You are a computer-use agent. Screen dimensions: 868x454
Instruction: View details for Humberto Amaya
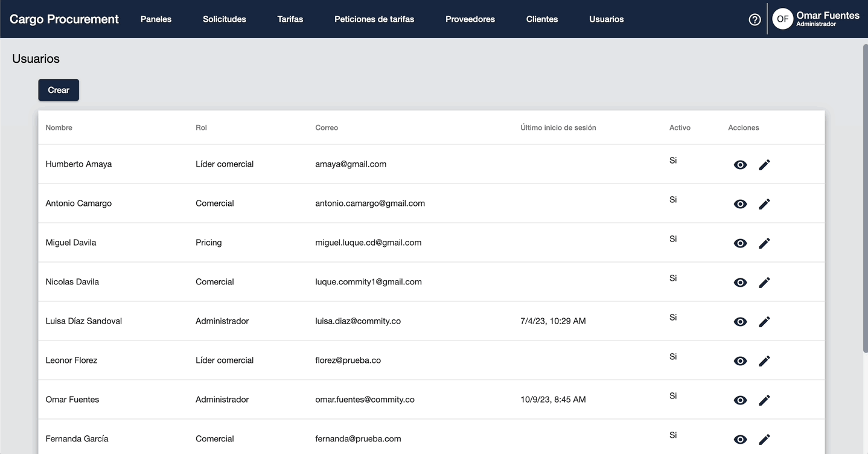click(x=740, y=165)
